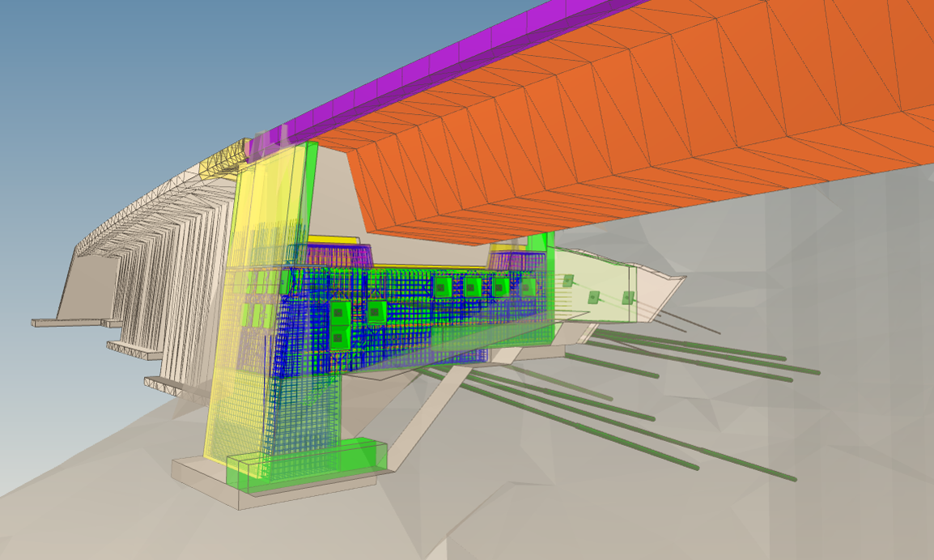Viewport: 934px width, 560px height.
Task: Pick the topmost beige ledge slab at far left
Action: click(65, 322)
